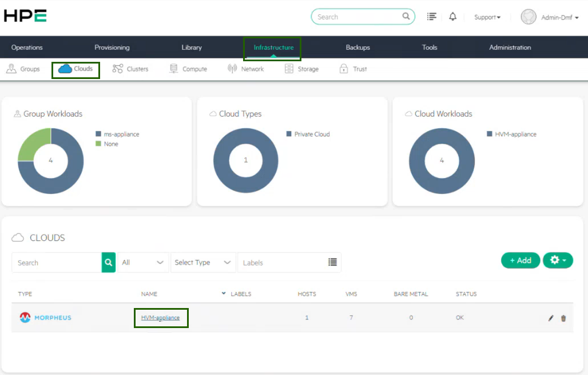
Task: Click the ms-appliance legend color swatch
Action: coord(98,135)
